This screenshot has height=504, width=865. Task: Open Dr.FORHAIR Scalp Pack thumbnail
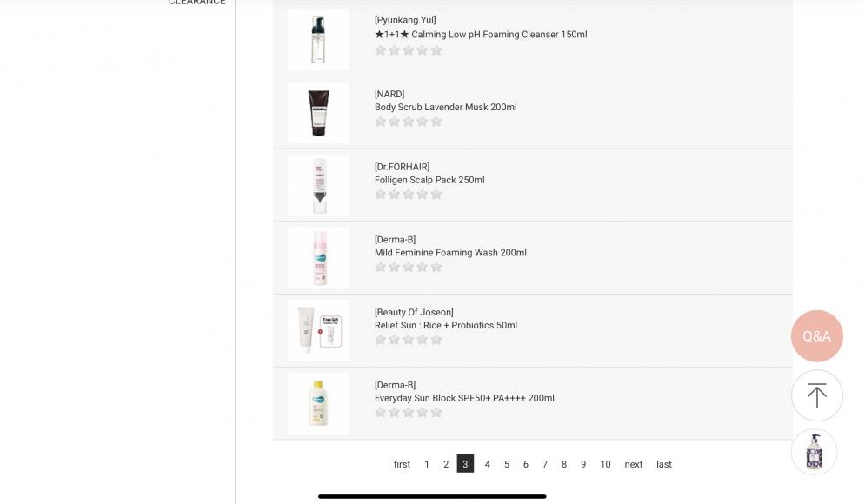[318, 185]
